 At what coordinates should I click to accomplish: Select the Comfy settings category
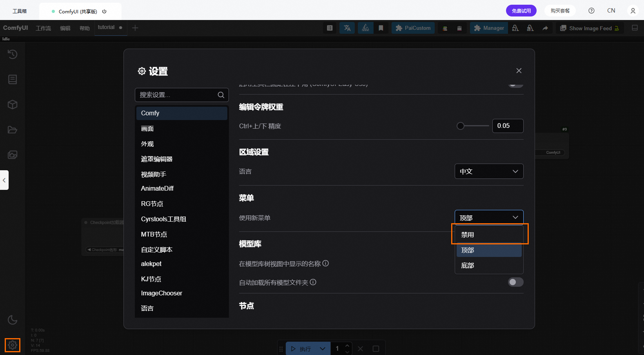point(182,113)
